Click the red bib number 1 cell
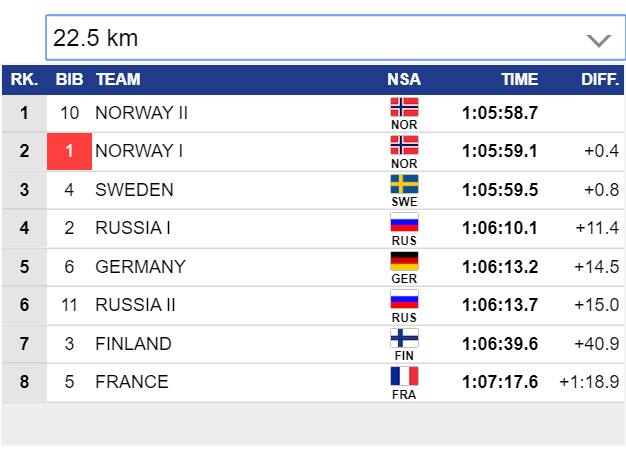The image size is (626, 450). [x=69, y=151]
